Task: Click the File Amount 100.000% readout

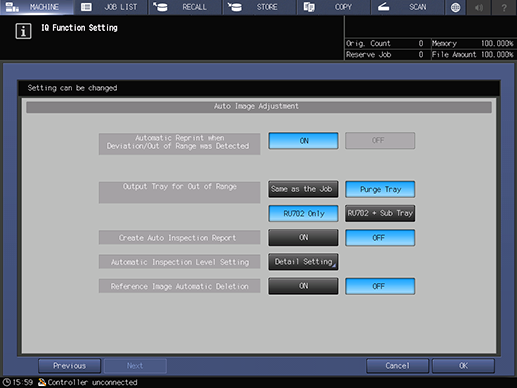Action: 473,55
